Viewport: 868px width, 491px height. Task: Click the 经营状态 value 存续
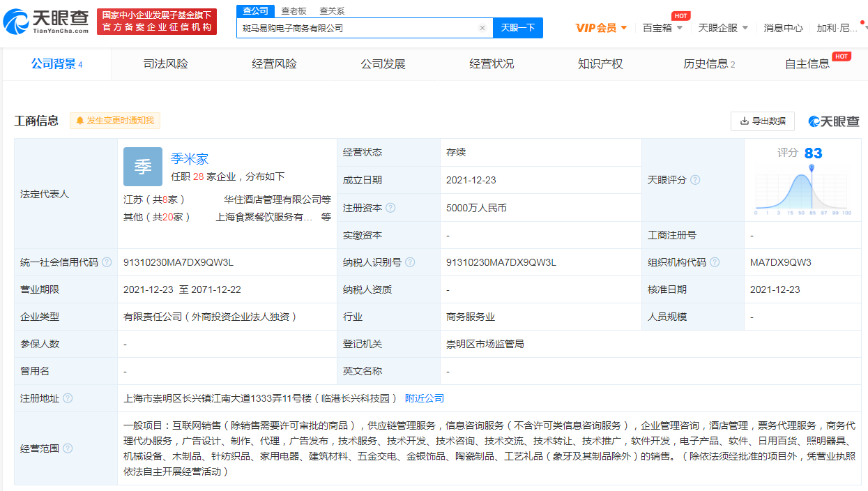(x=456, y=152)
